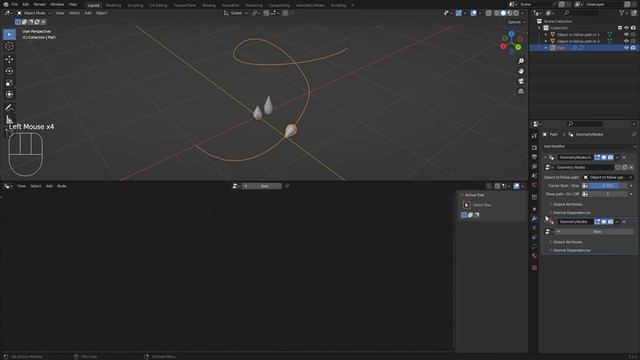Click the Blender logo menu icon
Screen dimensions: 640x360
(x=6, y=4)
